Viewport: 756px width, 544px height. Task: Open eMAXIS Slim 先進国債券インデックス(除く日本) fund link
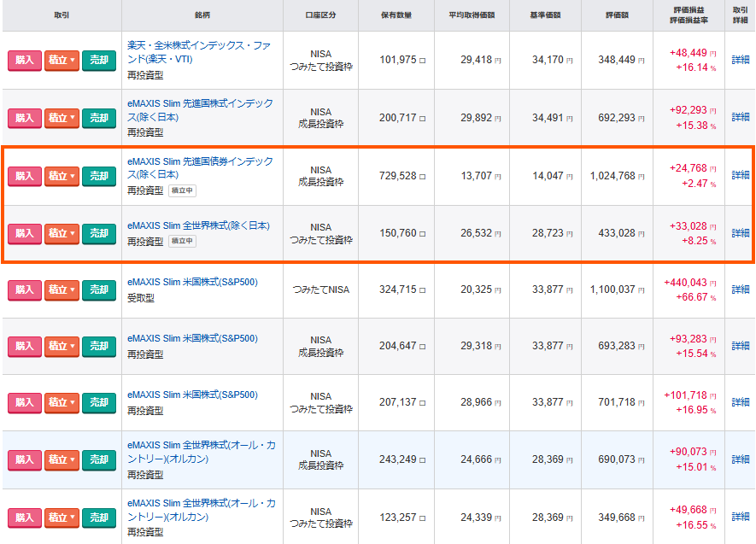pos(200,167)
